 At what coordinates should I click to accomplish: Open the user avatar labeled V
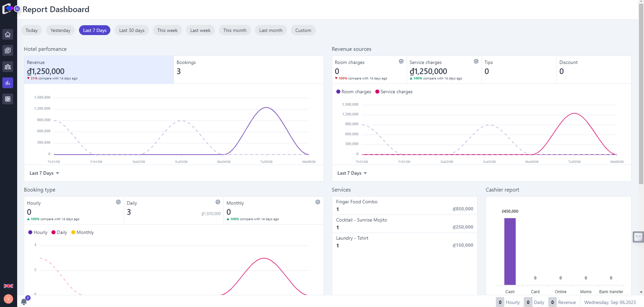pos(8,299)
